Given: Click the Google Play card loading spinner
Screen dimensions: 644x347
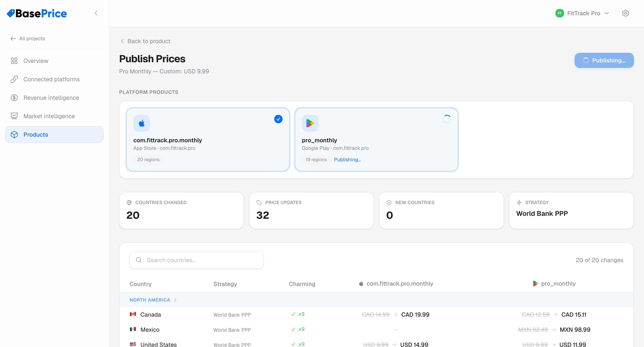Looking at the screenshot, I should click(x=447, y=119).
